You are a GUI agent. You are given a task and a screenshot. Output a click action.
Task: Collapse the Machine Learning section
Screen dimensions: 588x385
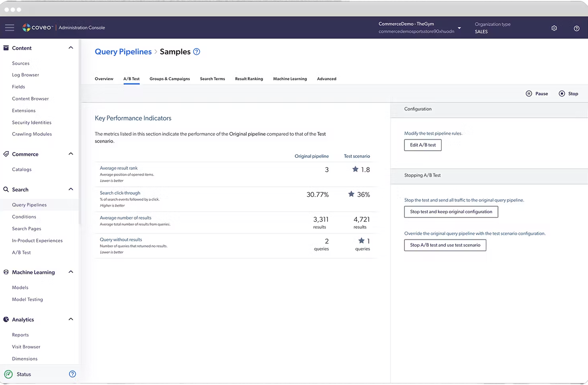tap(71, 272)
